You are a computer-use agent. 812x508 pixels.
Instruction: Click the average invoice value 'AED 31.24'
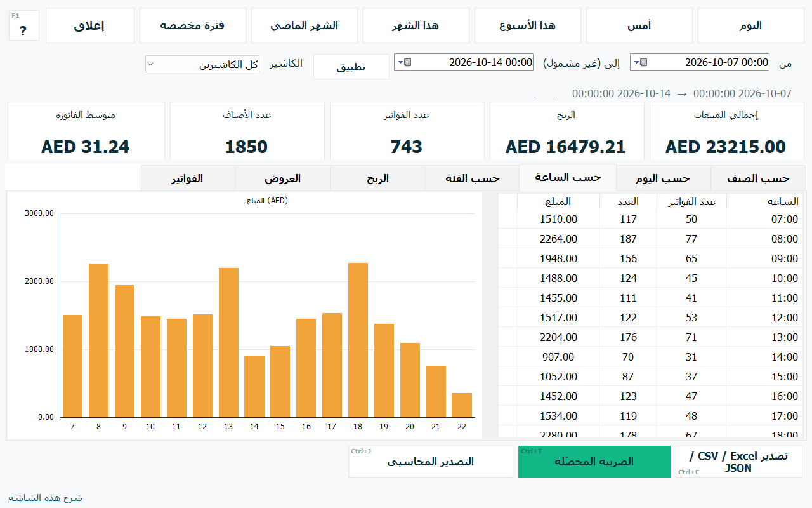85,147
